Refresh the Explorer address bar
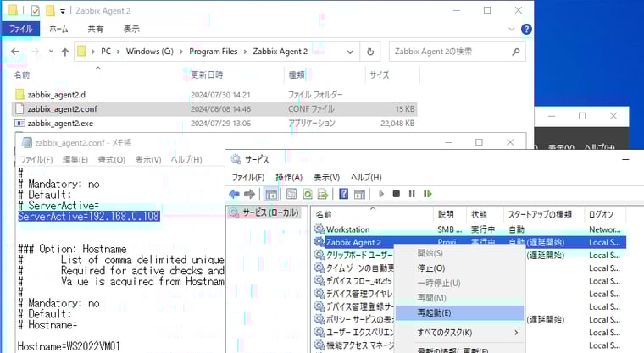644x353 pixels. 370,52
